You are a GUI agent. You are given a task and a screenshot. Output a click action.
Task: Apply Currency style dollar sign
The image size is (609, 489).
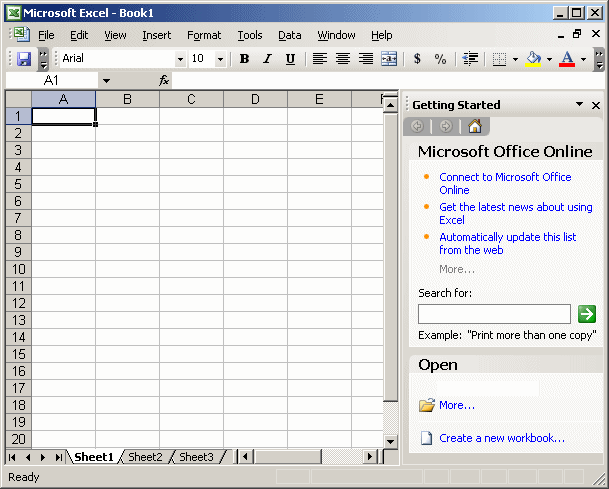coord(417,59)
